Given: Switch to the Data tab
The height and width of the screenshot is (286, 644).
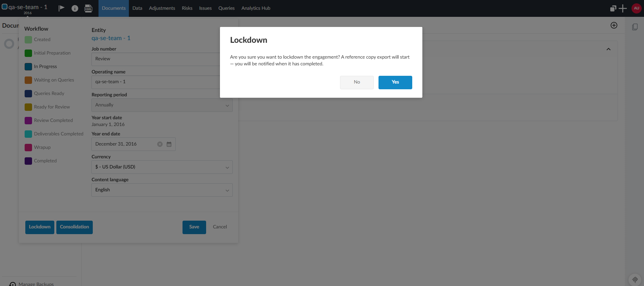Looking at the screenshot, I should click(x=137, y=8).
